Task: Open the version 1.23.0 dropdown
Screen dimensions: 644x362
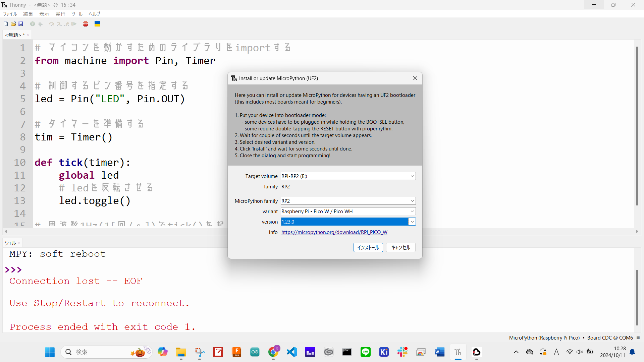Action: pyautogui.click(x=412, y=222)
